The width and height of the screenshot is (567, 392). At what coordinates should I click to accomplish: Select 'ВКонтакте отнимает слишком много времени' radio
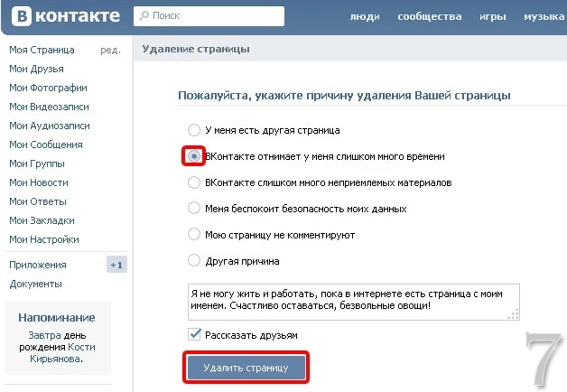(194, 156)
